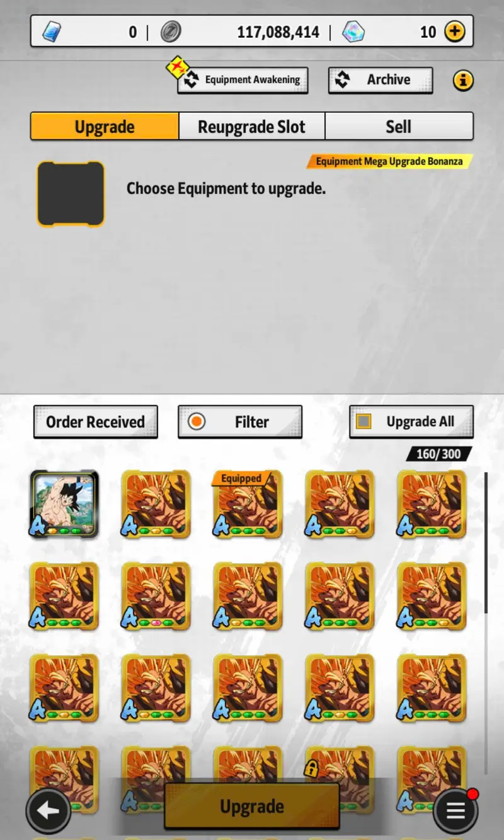
Task: Toggle the Filter radio indicator
Action: 197,422
